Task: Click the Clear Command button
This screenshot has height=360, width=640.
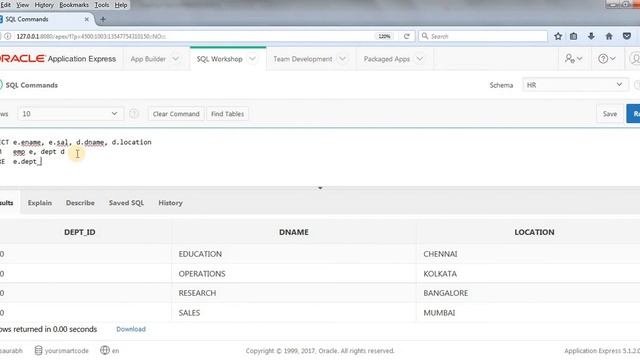Action: (176, 114)
